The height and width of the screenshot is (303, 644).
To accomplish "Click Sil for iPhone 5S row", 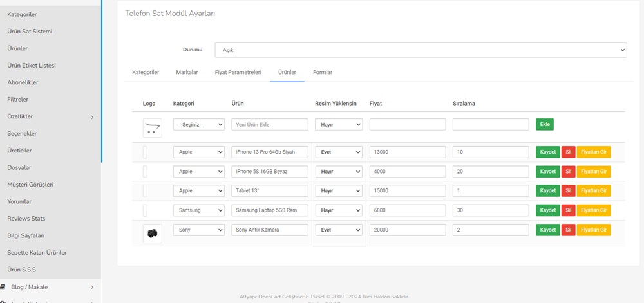I will tap(569, 171).
